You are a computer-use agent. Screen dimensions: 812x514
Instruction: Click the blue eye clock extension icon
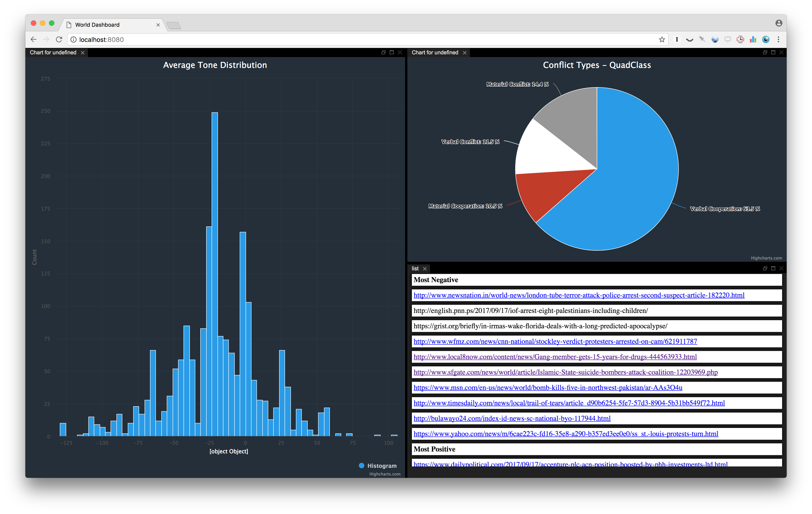pyautogui.click(x=766, y=39)
